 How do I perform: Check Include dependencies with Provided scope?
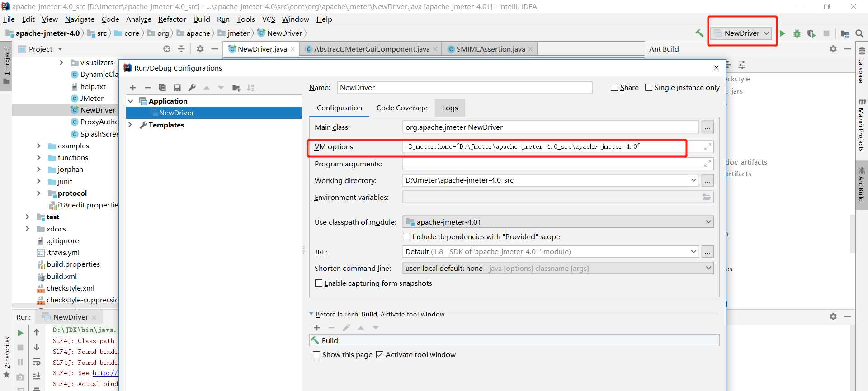[406, 236]
